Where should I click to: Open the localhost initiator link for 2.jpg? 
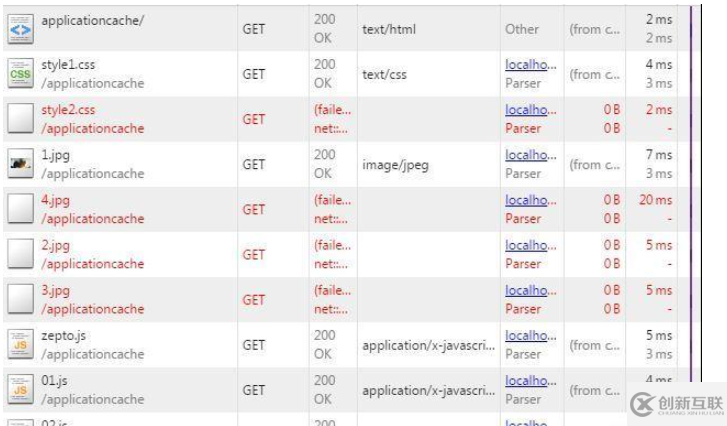click(x=530, y=245)
